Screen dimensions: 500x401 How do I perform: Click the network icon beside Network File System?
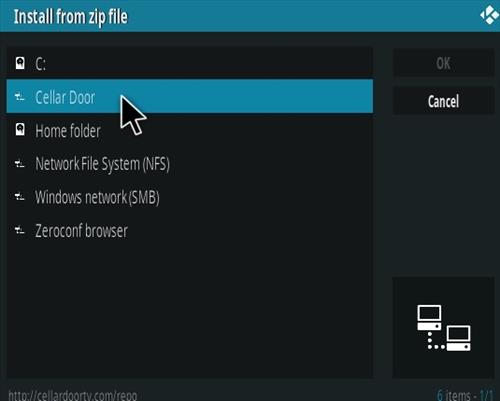20,164
